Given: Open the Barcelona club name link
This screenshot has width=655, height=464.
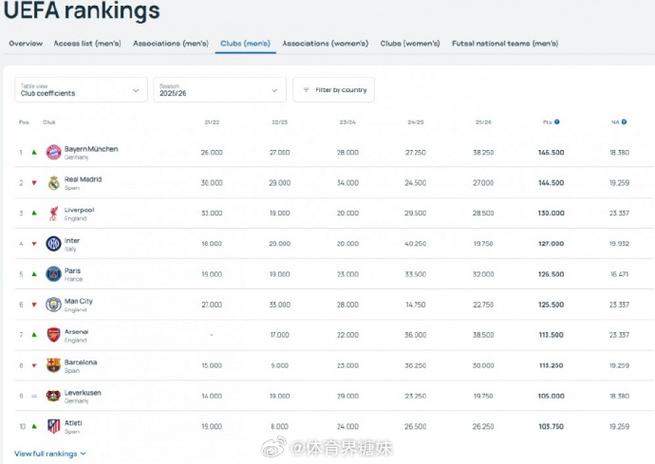Looking at the screenshot, I should click(x=81, y=362).
